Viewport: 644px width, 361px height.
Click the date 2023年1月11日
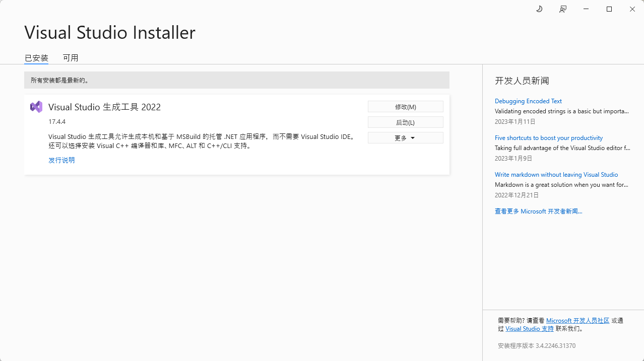coord(515,122)
